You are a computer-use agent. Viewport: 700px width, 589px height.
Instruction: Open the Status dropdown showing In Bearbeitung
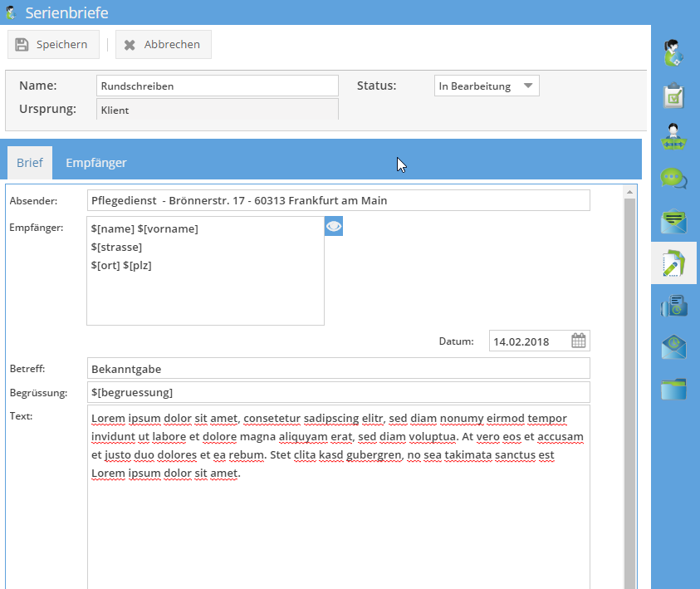pyautogui.click(x=487, y=86)
